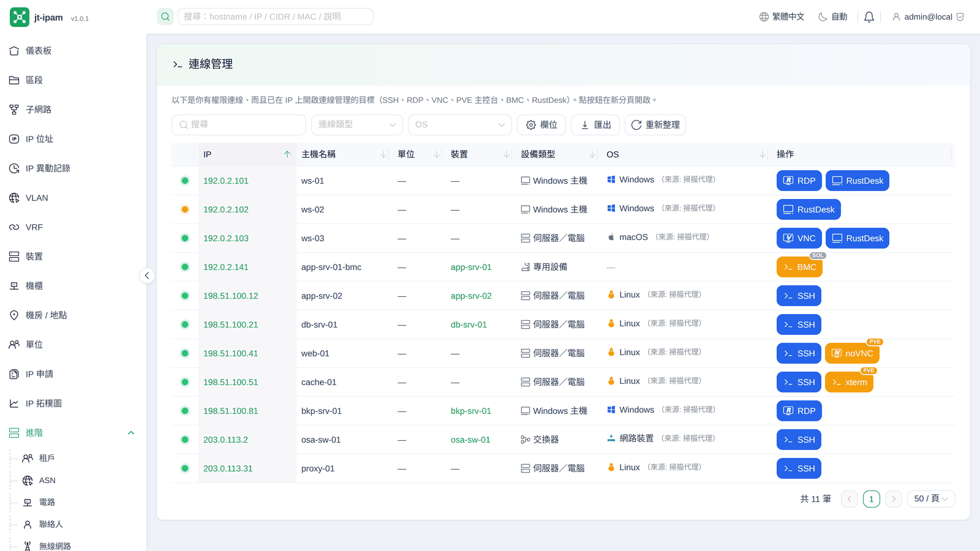Click the 重新整理 refresh button
This screenshot has height=551, width=980.
(x=655, y=125)
